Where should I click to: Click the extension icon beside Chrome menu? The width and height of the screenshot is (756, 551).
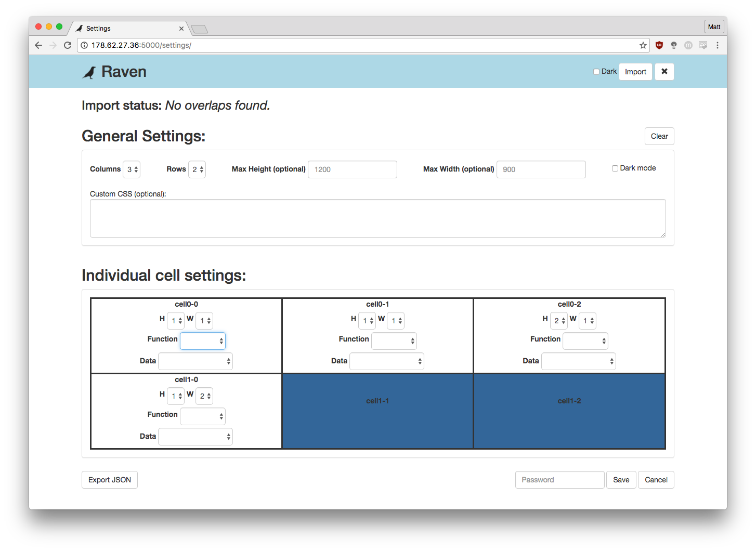tap(703, 45)
